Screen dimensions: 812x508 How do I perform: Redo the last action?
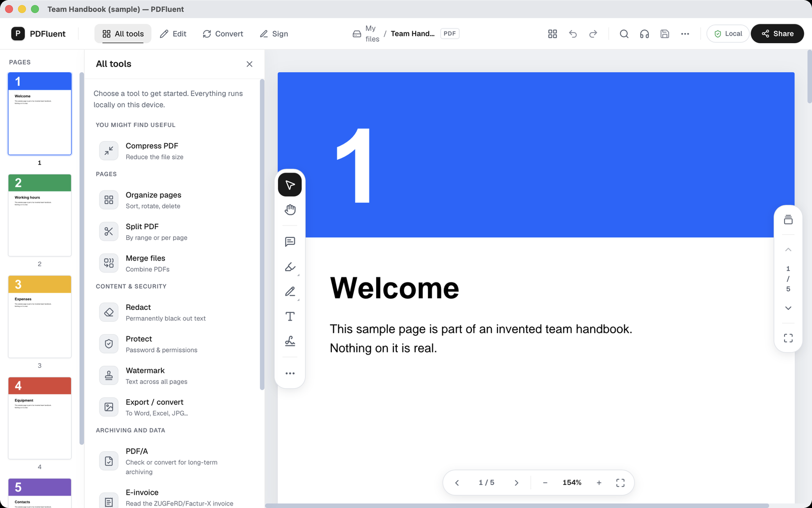[x=593, y=34]
